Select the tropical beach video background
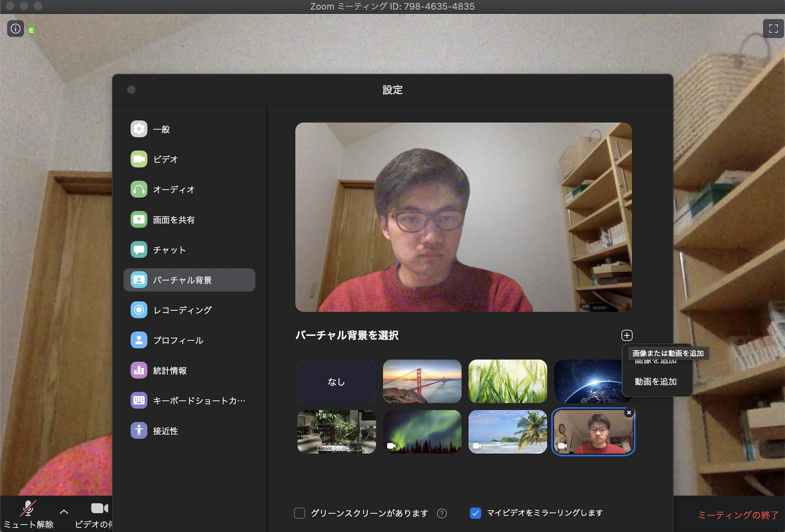The height and width of the screenshot is (532, 785). pyautogui.click(x=508, y=432)
